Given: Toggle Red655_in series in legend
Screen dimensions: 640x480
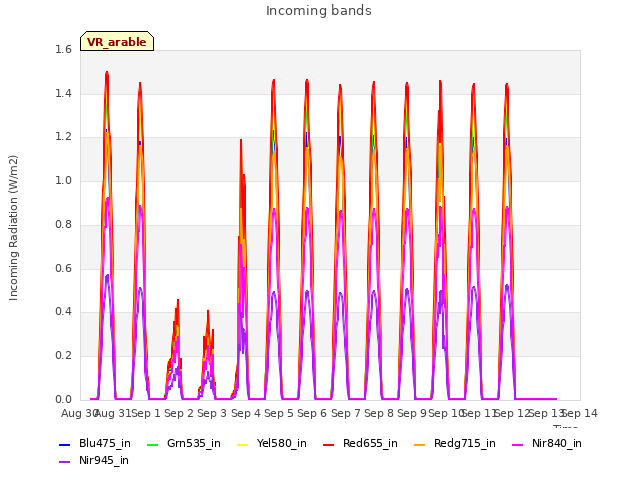Looking at the screenshot, I should (x=360, y=443).
